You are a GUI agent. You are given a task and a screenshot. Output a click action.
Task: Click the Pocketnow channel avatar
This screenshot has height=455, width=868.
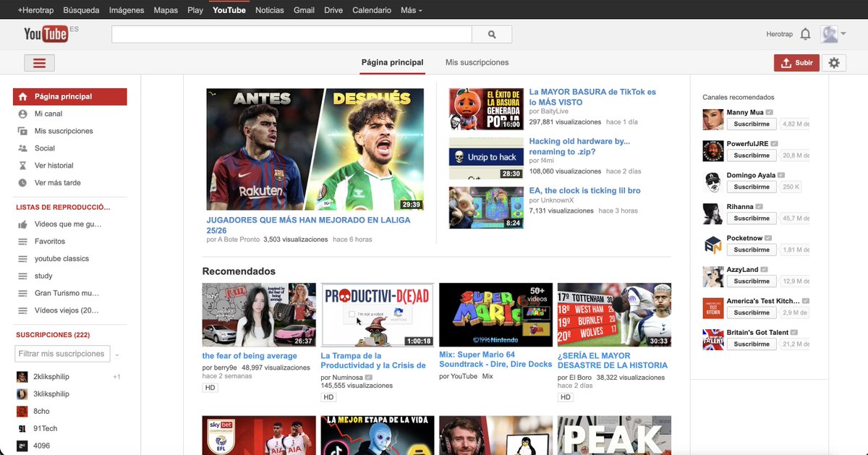tap(713, 244)
